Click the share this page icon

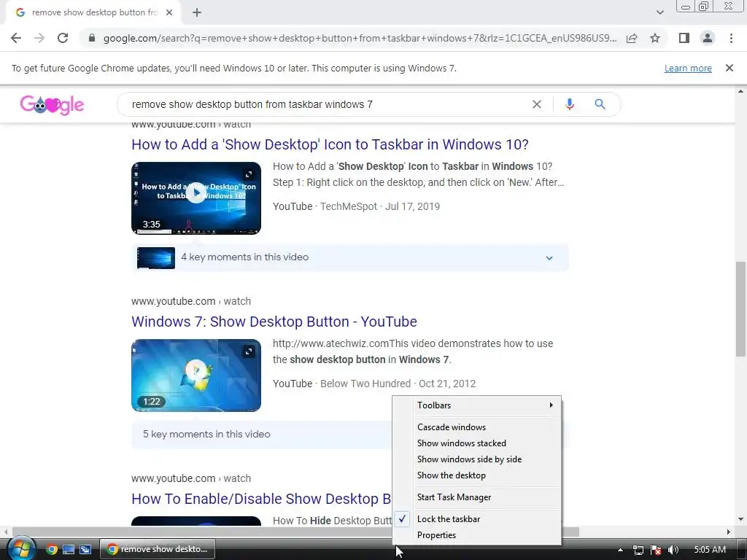coord(632,38)
